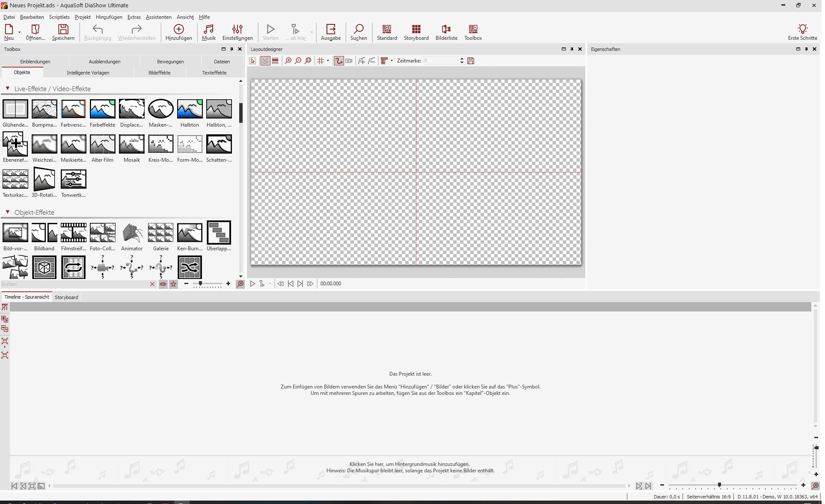Click the toolbox icon size slider
Viewport: 825px width, 504px height.
click(x=200, y=284)
